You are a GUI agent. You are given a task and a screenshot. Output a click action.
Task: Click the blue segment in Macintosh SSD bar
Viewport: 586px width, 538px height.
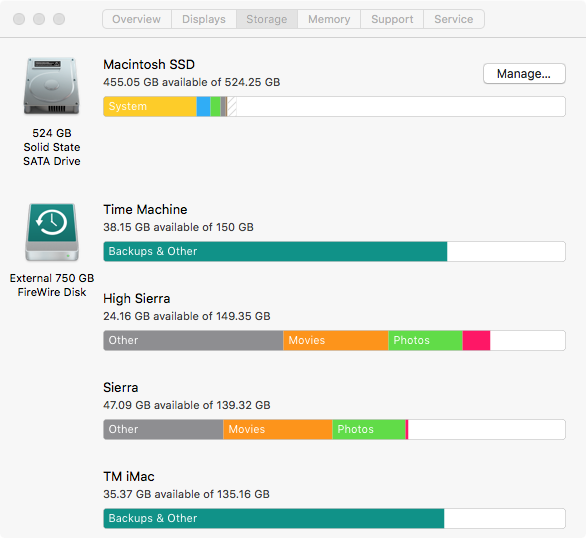coord(203,106)
